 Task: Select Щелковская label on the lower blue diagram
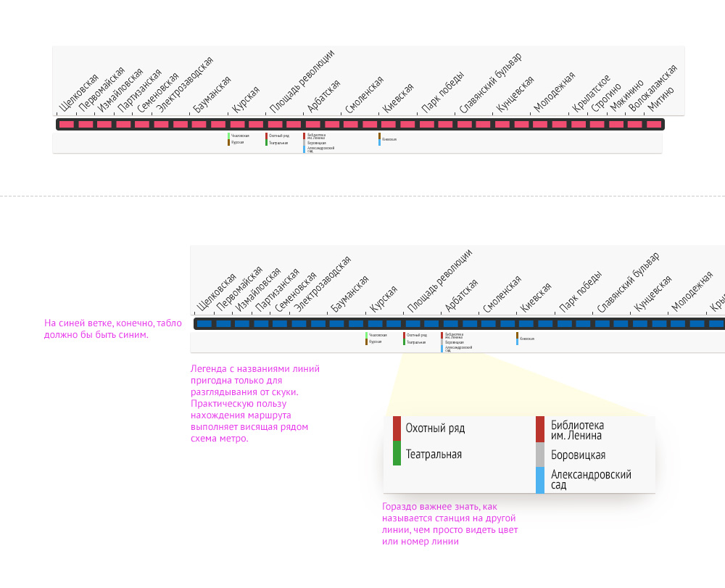point(217,293)
